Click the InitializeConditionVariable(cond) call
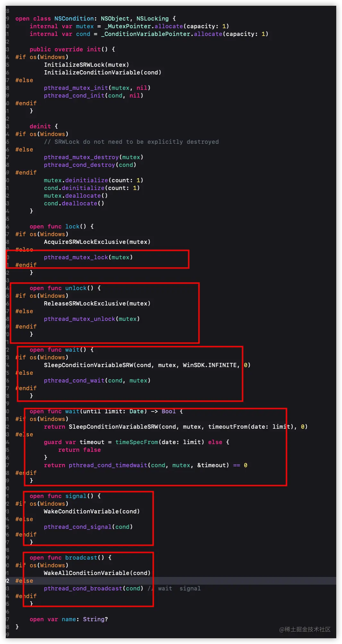Screen dimensions: 342x644 [x=103, y=73]
